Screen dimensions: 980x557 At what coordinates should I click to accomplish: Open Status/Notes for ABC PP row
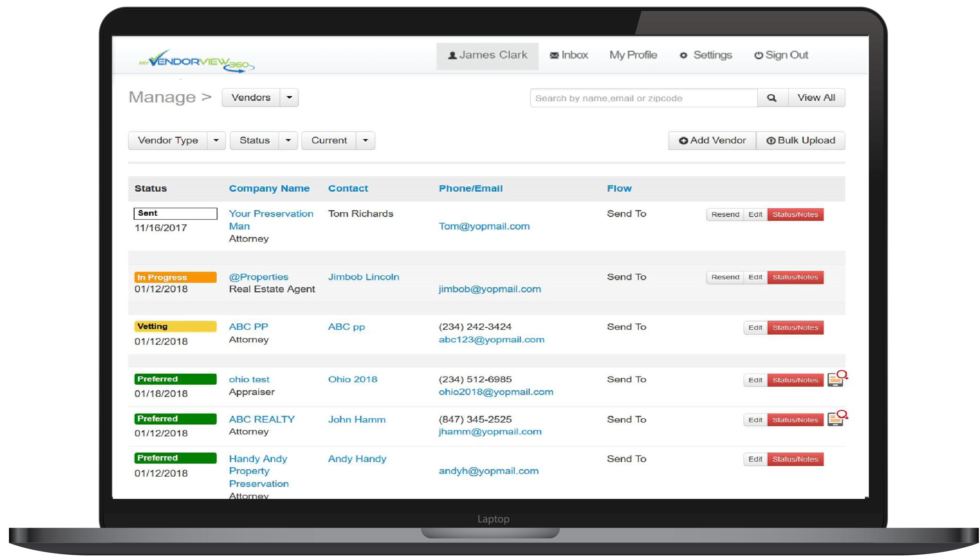point(796,328)
